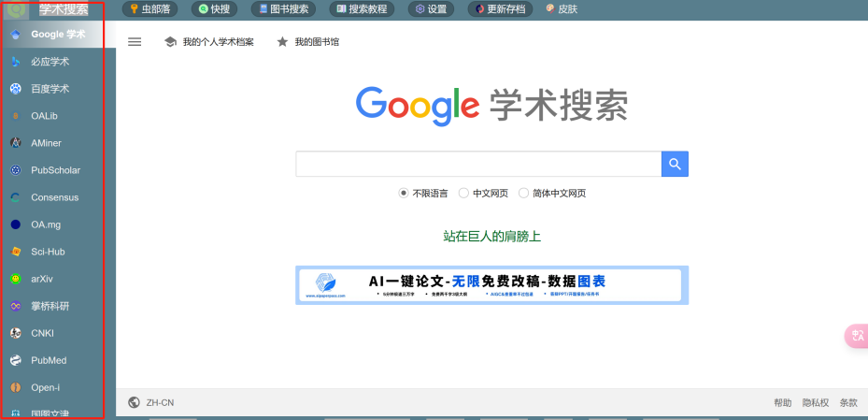
Task: Select the 简体中文网页 radio button
Action: coord(523,194)
